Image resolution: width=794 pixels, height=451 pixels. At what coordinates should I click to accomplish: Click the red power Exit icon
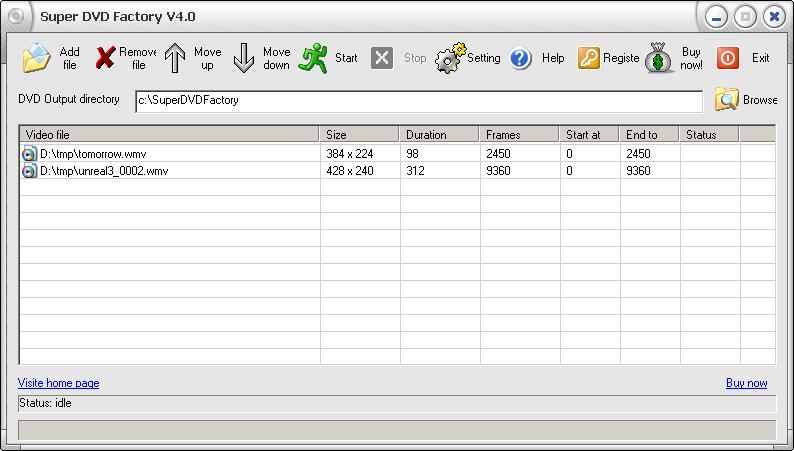[727, 58]
